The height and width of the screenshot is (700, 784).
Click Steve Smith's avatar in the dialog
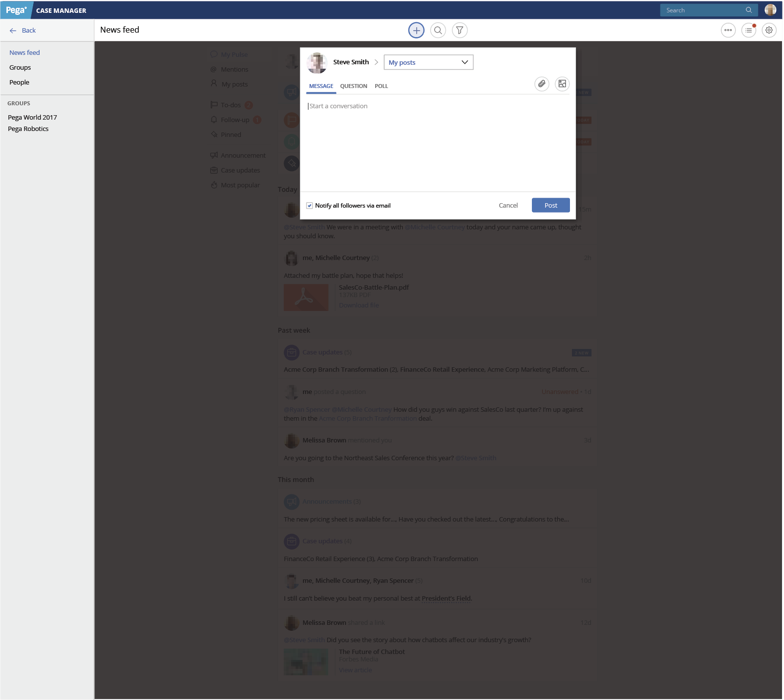point(317,63)
